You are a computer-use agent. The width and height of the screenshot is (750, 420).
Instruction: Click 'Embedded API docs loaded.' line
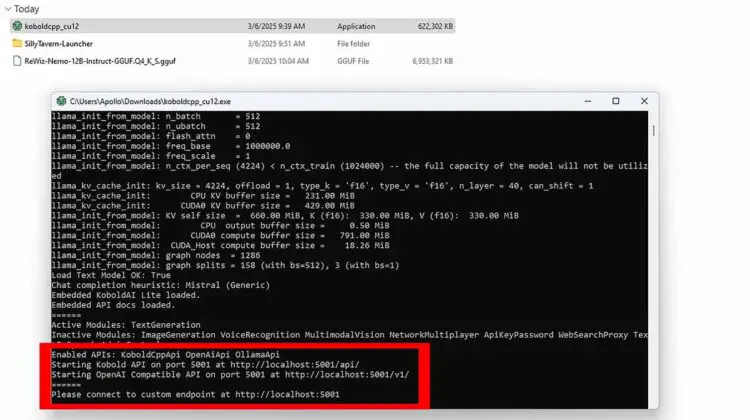(113, 305)
